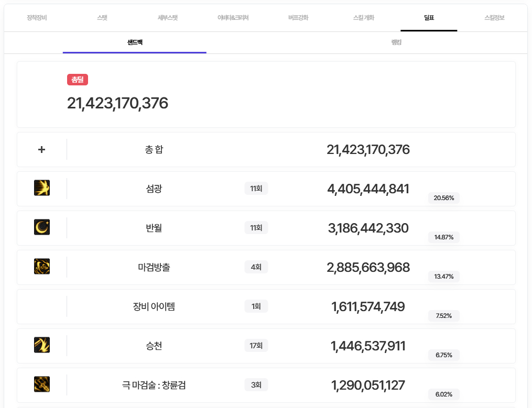Viewport: 532px width, 408px height.
Task: Switch to the 스킬정보 tab
Action: coord(494,18)
